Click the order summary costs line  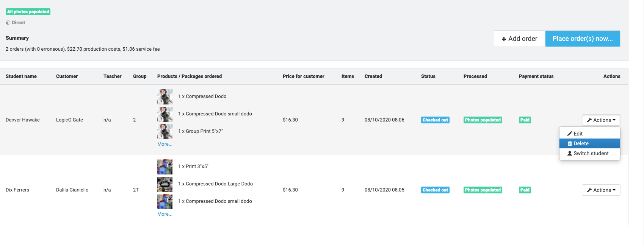coord(83,49)
